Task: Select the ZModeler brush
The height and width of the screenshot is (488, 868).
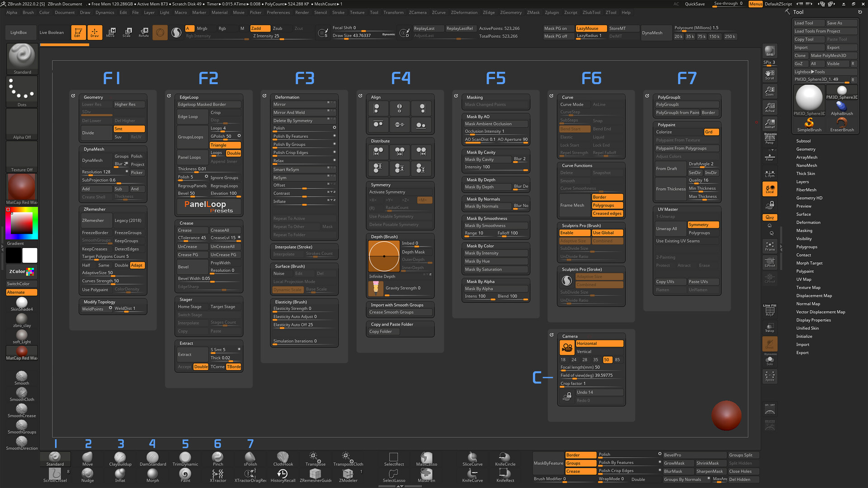Action: pyautogui.click(x=348, y=474)
